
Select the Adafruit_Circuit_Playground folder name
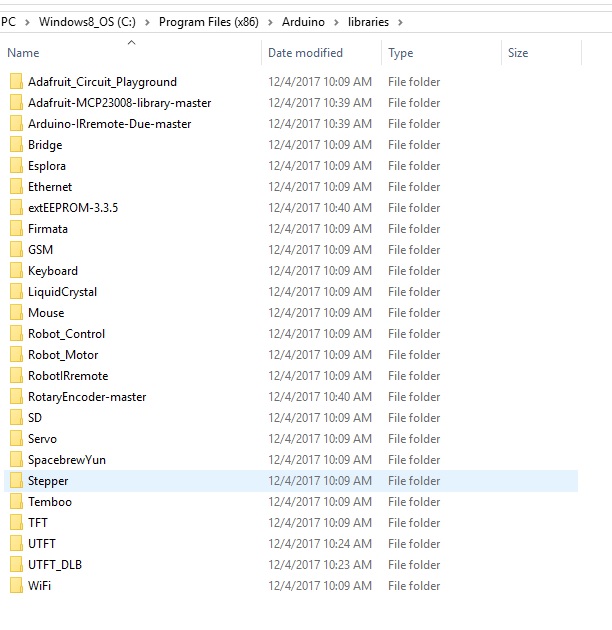pyautogui.click(x=102, y=82)
